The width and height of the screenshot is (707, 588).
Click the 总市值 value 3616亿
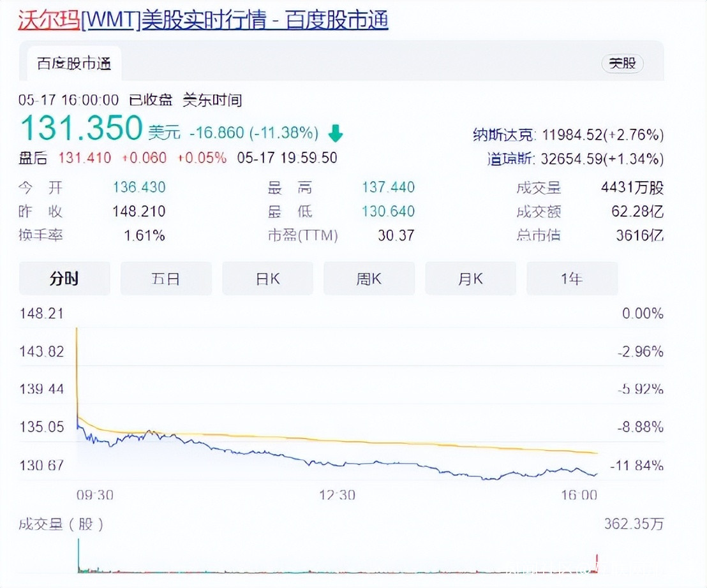(x=640, y=235)
